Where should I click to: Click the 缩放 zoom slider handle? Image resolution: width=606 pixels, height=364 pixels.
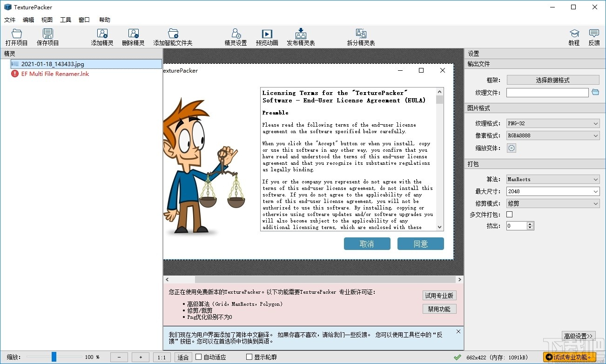click(x=54, y=357)
